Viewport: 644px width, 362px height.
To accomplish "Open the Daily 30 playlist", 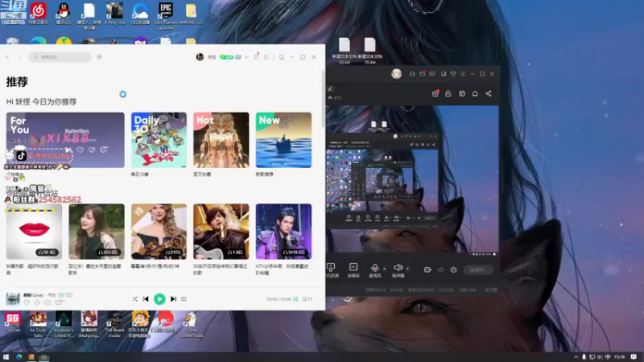I will coord(159,140).
